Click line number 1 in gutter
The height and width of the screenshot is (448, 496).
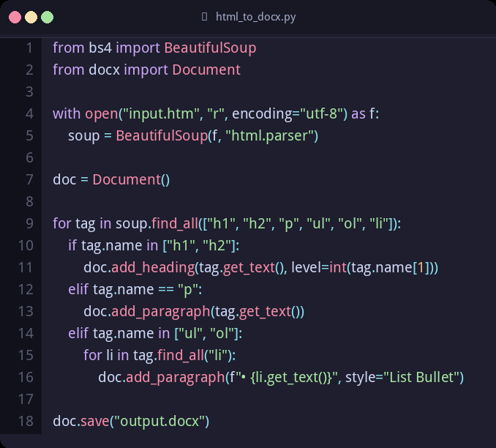coord(29,48)
